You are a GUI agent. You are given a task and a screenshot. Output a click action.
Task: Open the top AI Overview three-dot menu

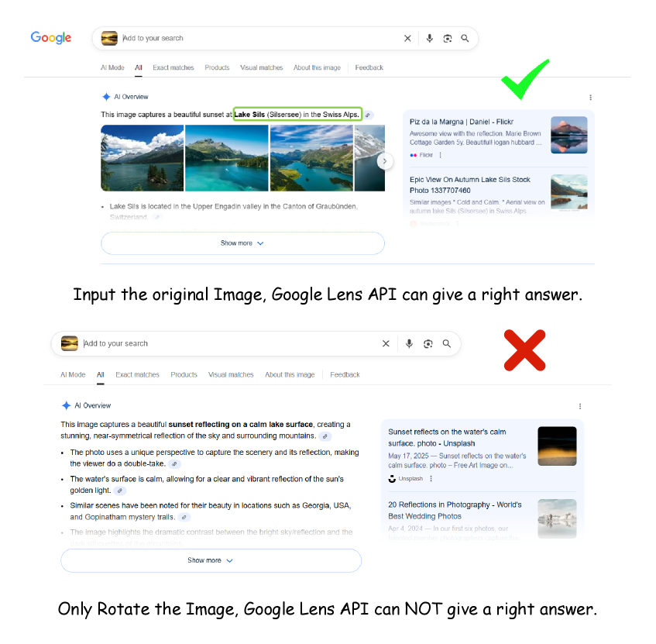point(590,98)
